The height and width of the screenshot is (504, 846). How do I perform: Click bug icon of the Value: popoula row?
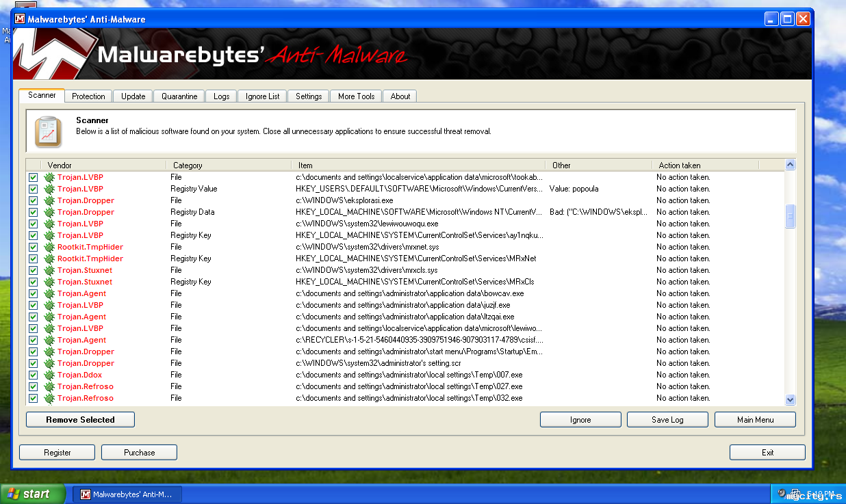click(x=49, y=189)
